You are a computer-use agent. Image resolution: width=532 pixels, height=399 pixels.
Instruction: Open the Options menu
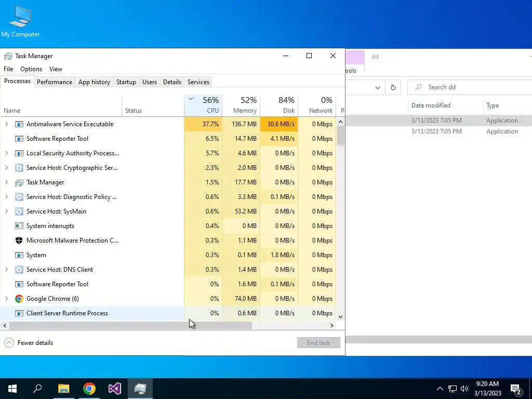point(31,69)
